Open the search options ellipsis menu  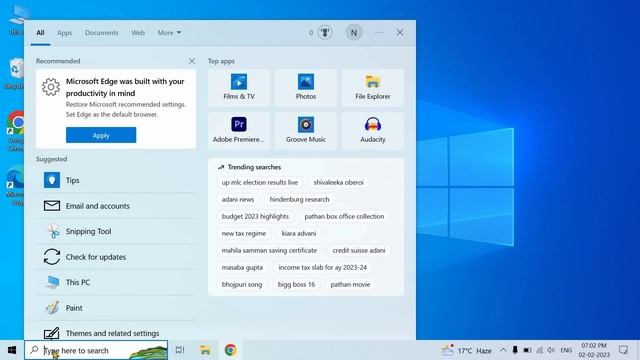(379, 33)
